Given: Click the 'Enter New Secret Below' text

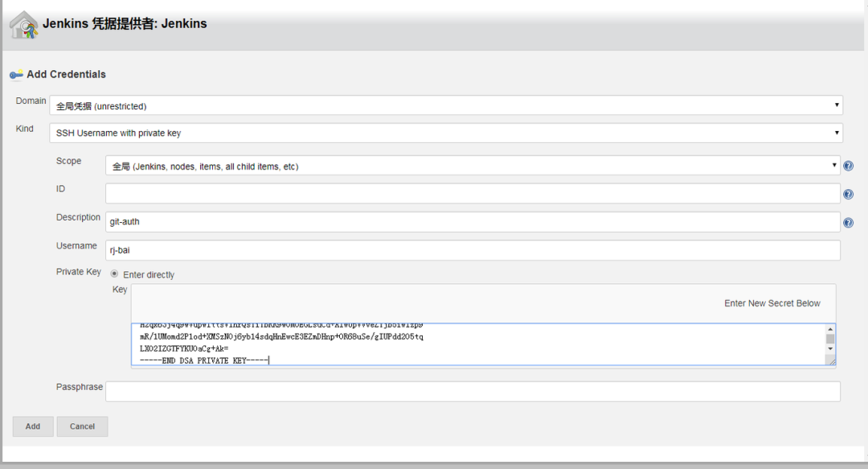Looking at the screenshot, I should tap(772, 303).
